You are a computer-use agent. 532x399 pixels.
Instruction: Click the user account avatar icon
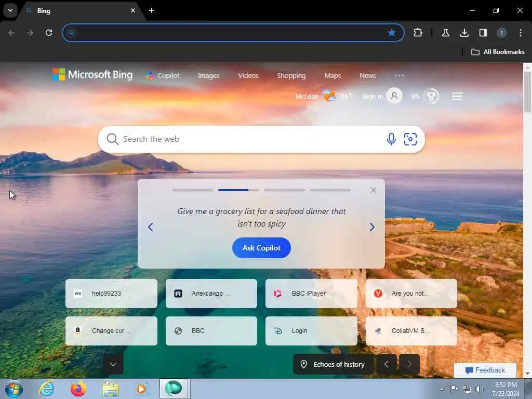(x=394, y=96)
